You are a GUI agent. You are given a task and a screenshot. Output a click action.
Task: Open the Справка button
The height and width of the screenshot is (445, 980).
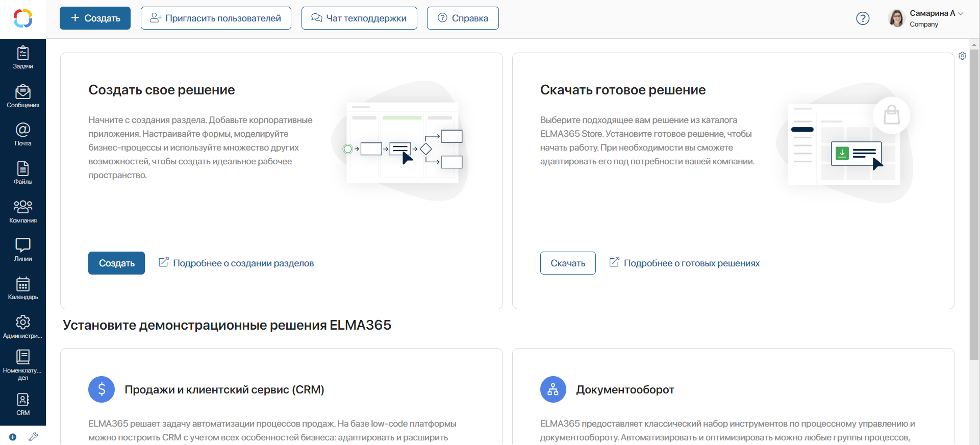tap(463, 18)
